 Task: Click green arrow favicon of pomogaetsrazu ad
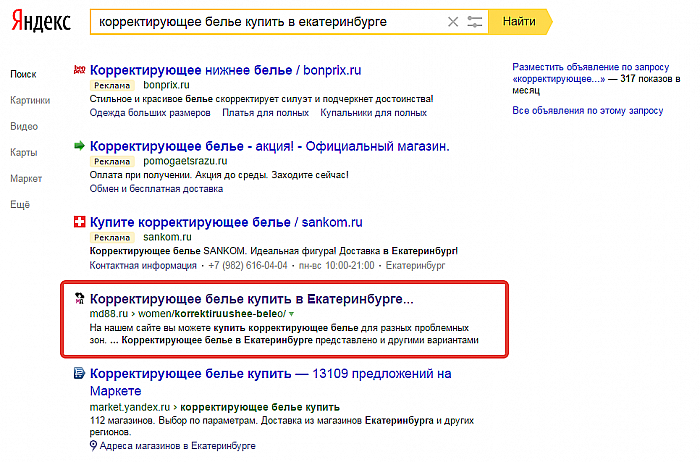click(79, 146)
